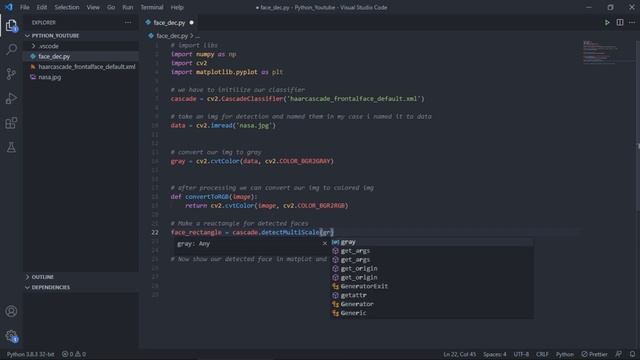Open haarcascade_frontalface_default.xml file
The height and width of the screenshot is (360, 640).
click(x=81, y=67)
